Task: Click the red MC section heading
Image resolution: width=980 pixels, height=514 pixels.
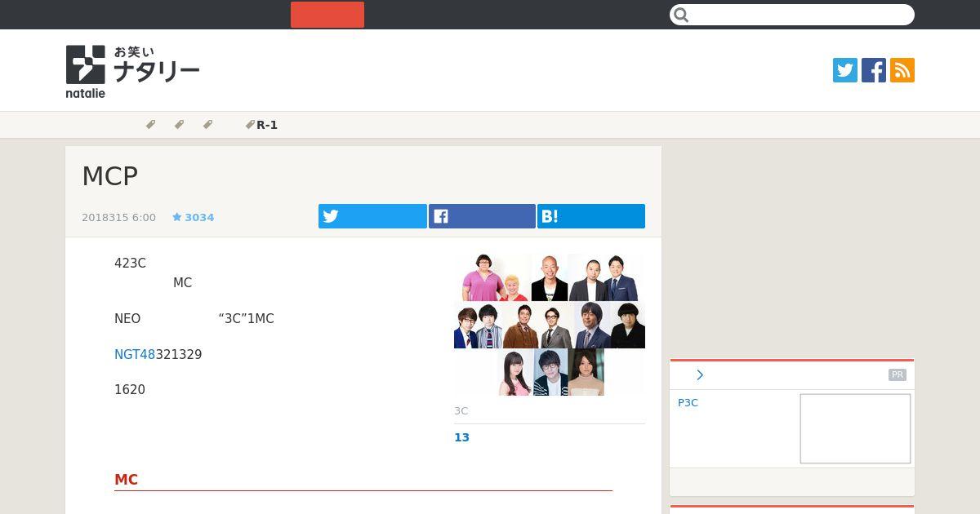Action: 127,480
